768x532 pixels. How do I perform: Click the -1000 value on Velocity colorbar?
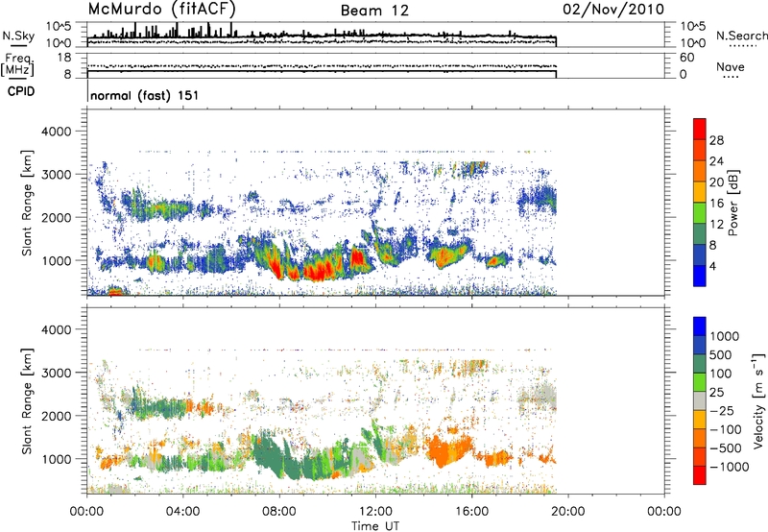click(x=730, y=467)
